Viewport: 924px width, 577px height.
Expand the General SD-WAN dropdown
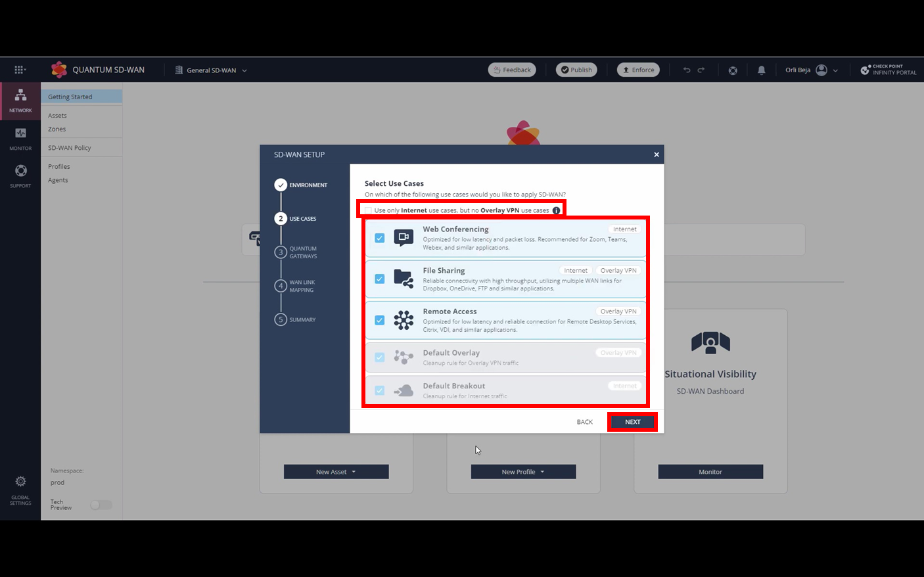[x=244, y=70]
